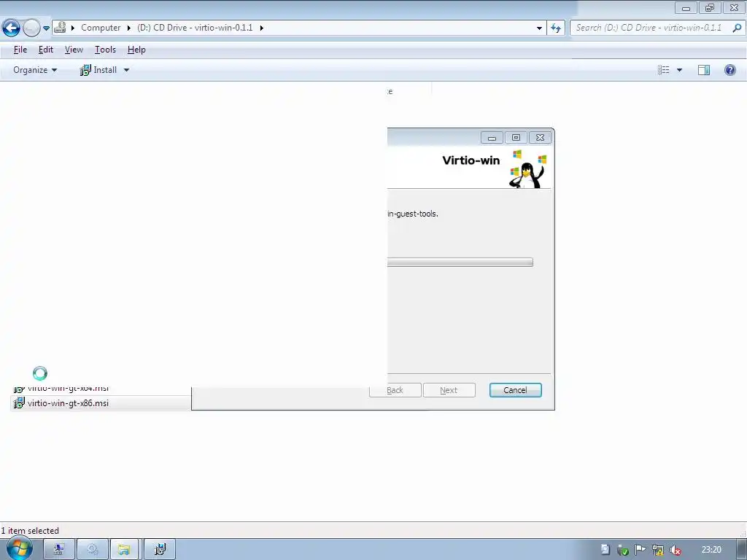This screenshot has height=560, width=747.
Task: Expand arrow after CD Drive virtio-win-0.1.1
Action: [262, 28]
